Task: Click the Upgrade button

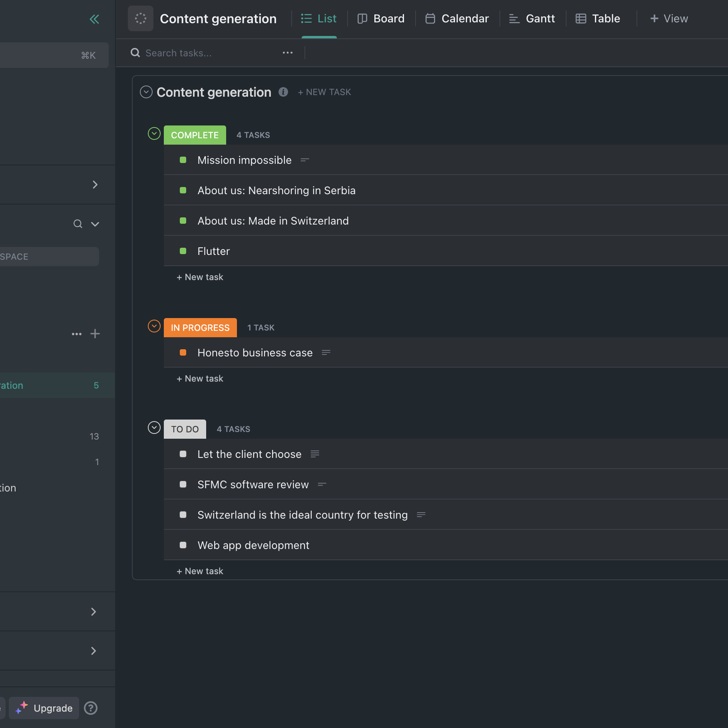Action: coord(44,708)
